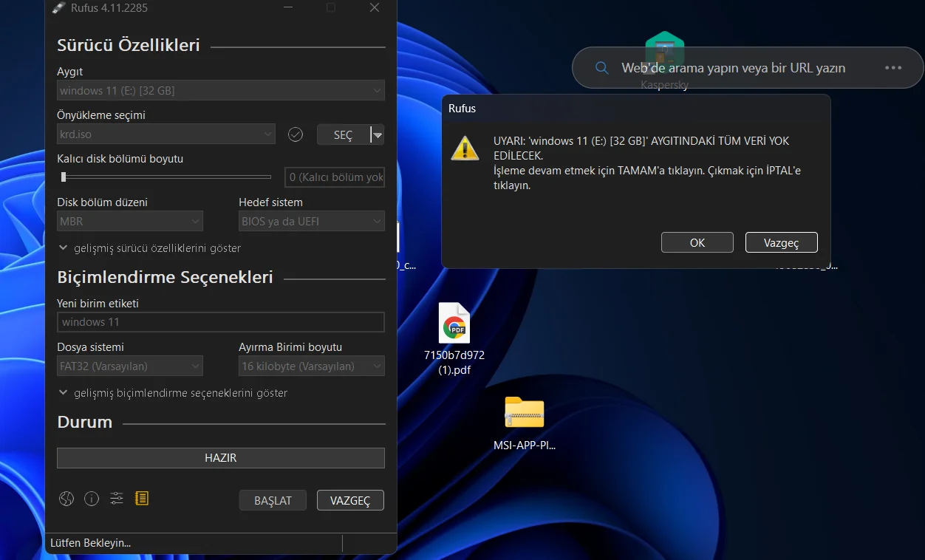Viewport: 925px width, 560px height.
Task: Click the Yeni birim etiketi field
Action: pos(221,322)
